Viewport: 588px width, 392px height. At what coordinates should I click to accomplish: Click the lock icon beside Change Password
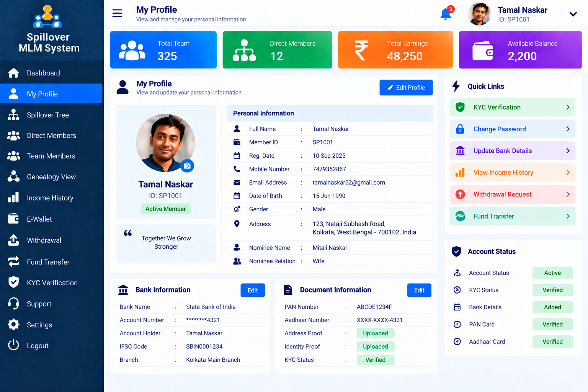pos(460,129)
